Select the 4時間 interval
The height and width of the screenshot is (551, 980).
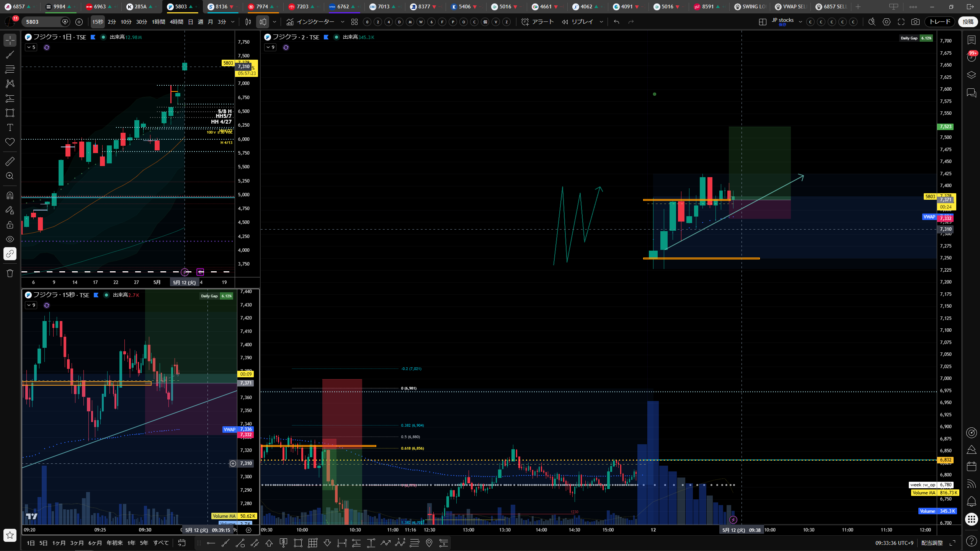coord(176,22)
